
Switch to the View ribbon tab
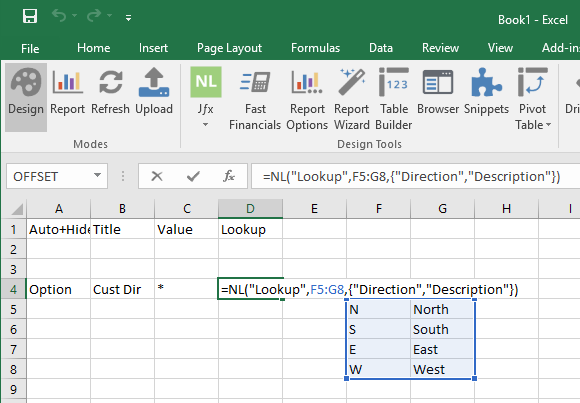pyautogui.click(x=500, y=48)
